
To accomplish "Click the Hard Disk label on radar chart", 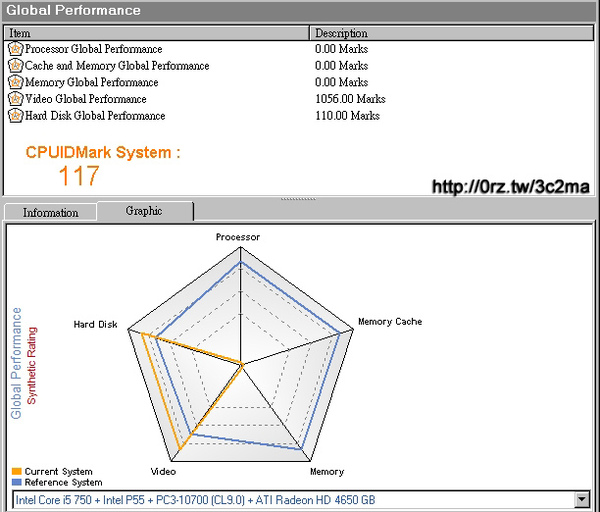I will click(95, 324).
